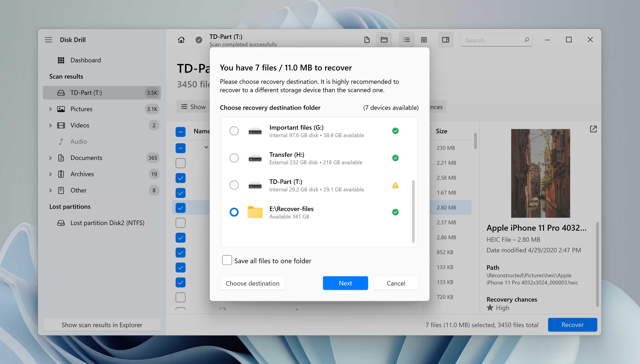
Task: Open Dashboard from sidebar
Action: [86, 60]
